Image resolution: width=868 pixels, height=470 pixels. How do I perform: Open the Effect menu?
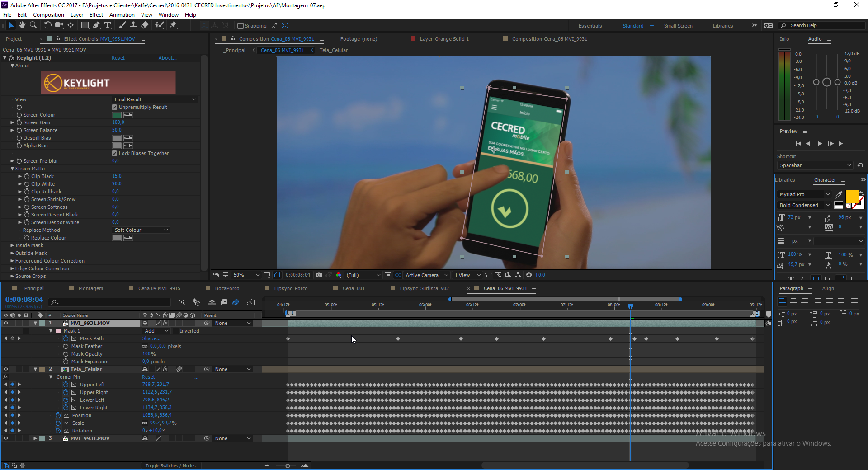(x=96, y=15)
